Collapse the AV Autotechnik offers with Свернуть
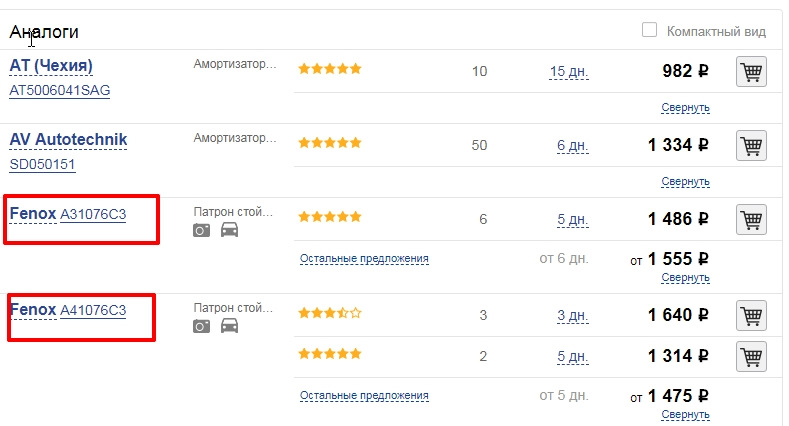789x426 pixels. 685,182
